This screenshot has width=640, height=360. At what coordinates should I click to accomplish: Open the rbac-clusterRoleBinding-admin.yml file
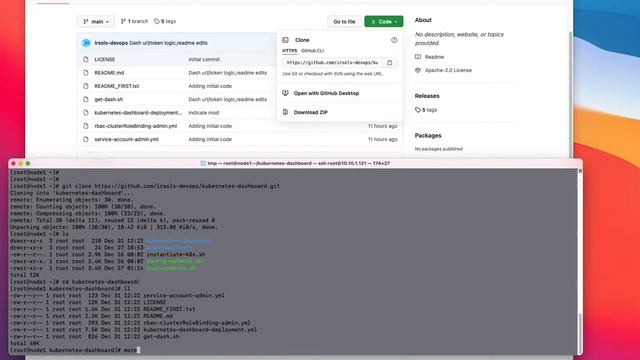(136, 126)
